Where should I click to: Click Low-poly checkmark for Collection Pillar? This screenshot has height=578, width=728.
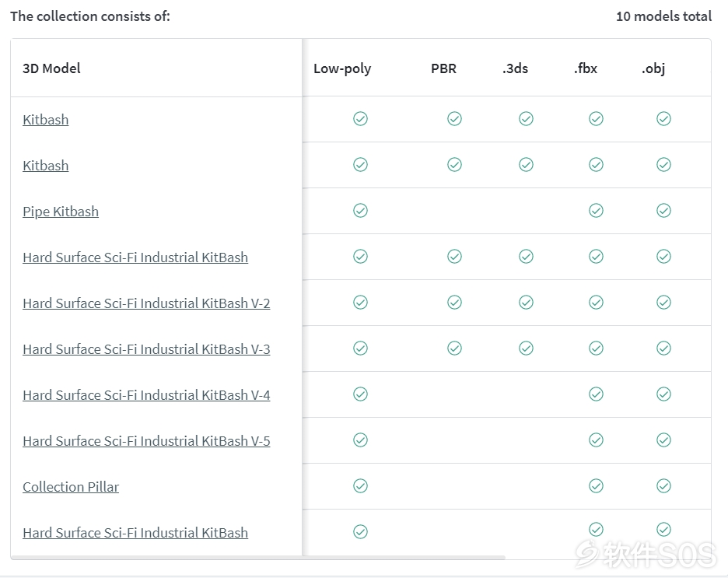[360, 486]
